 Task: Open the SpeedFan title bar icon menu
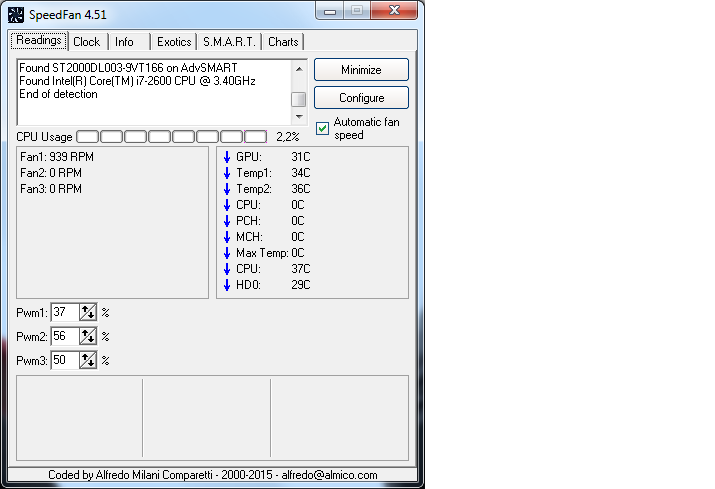(x=16, y=15)
